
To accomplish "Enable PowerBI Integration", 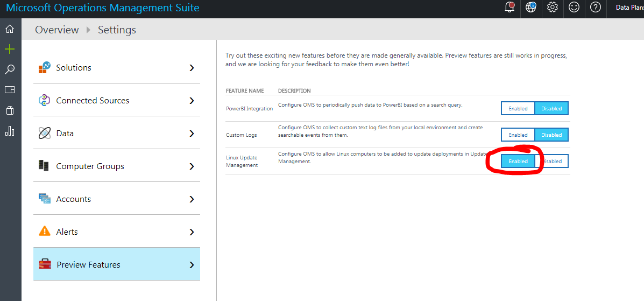I will click(518, 109).
